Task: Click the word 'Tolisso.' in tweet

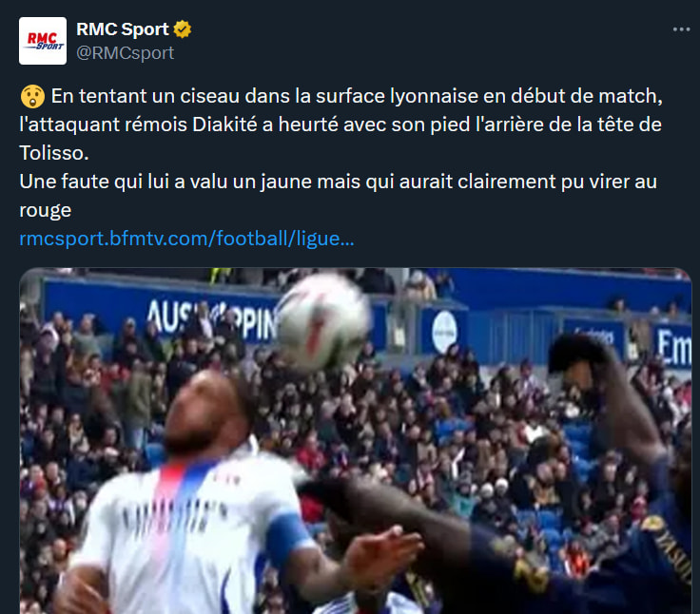Action: click(x=54, y=153)
